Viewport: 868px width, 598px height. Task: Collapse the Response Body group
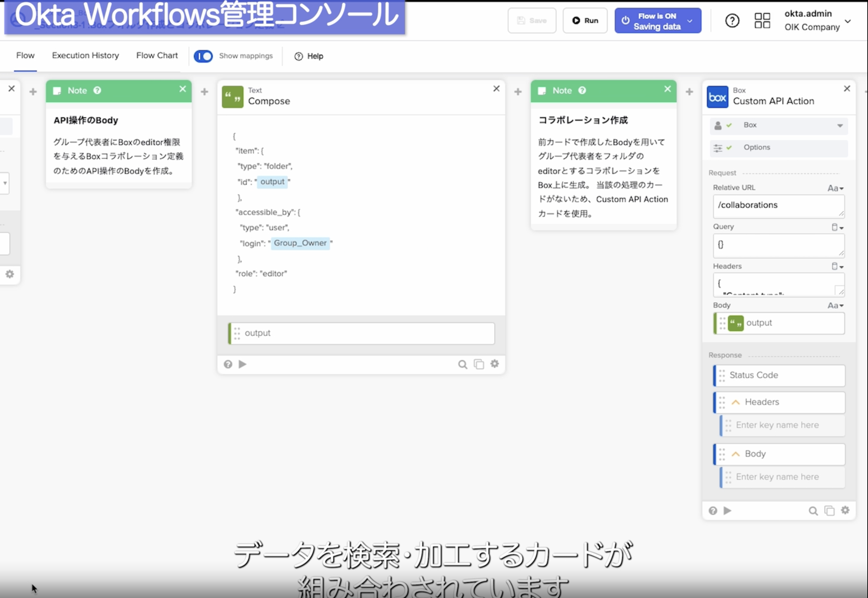(x=736, y=454)
